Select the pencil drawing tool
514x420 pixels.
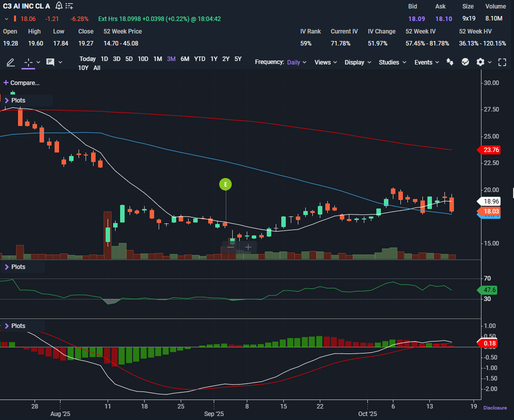(x=11, y=62)
